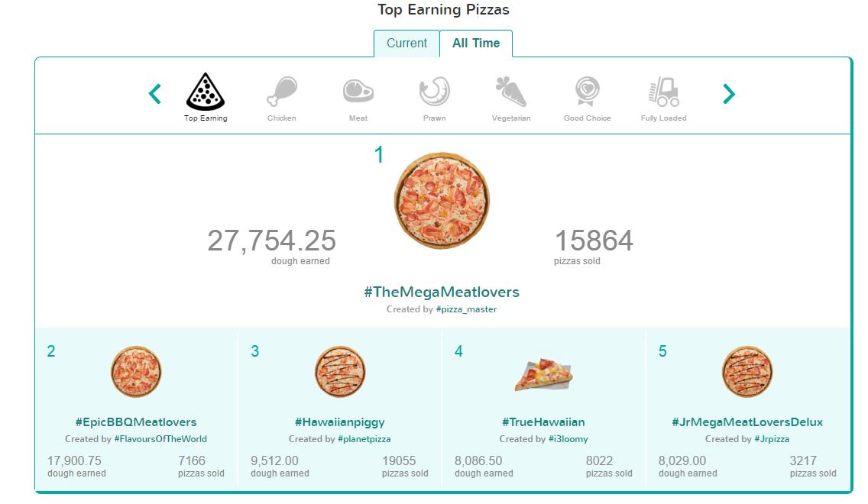Viewport: 868px width, 504px height.
Task: Switch to the Current tab
Action: [x=406, y=44]
